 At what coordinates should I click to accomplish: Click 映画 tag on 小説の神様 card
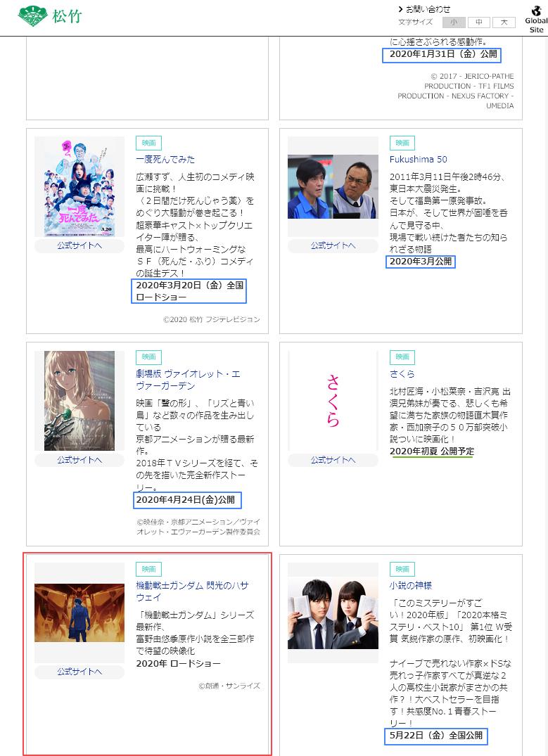(x=402, y=569)
